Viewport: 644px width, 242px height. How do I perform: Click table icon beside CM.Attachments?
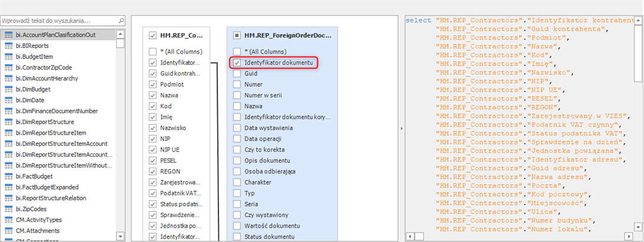[x=9, y=231]
